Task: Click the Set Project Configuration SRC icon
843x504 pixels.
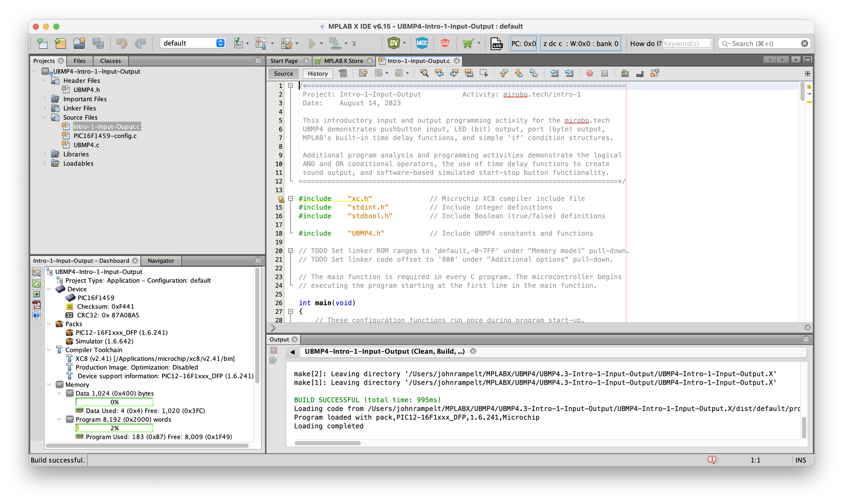Action: (x=238, y=43)
